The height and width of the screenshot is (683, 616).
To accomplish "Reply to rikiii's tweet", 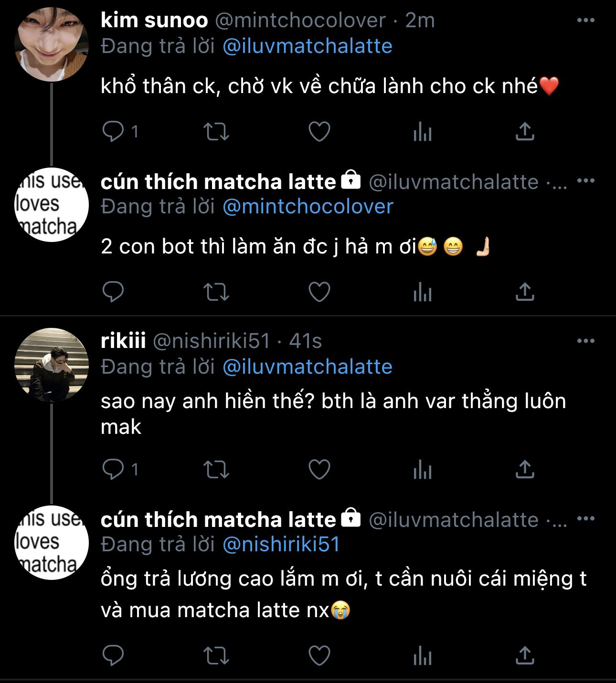I will point(113,470).
